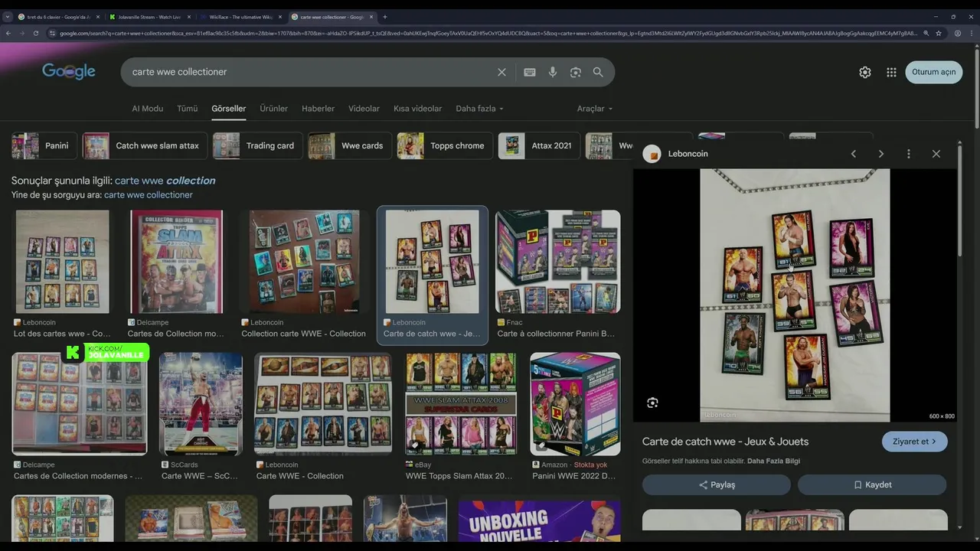Screen dimensions: 980x551
Task: Open the Delcampe Slam Attax binder thumbnail
Action: click(176, 262)
